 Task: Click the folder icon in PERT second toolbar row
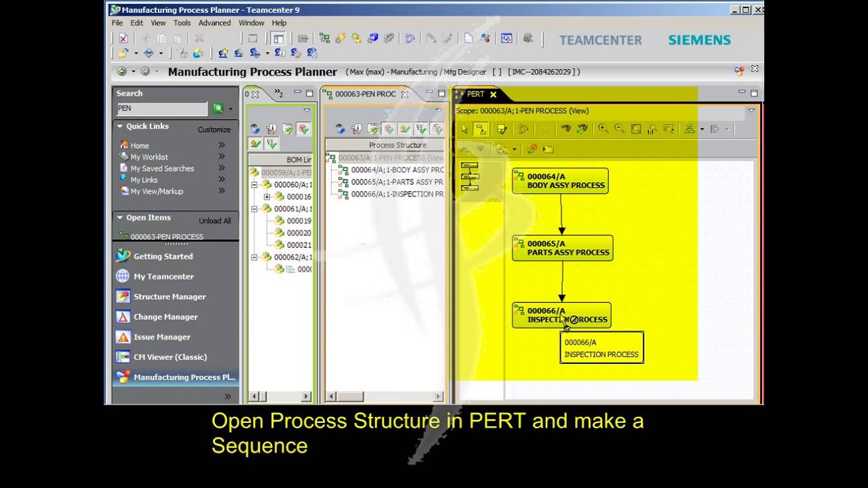548,149
